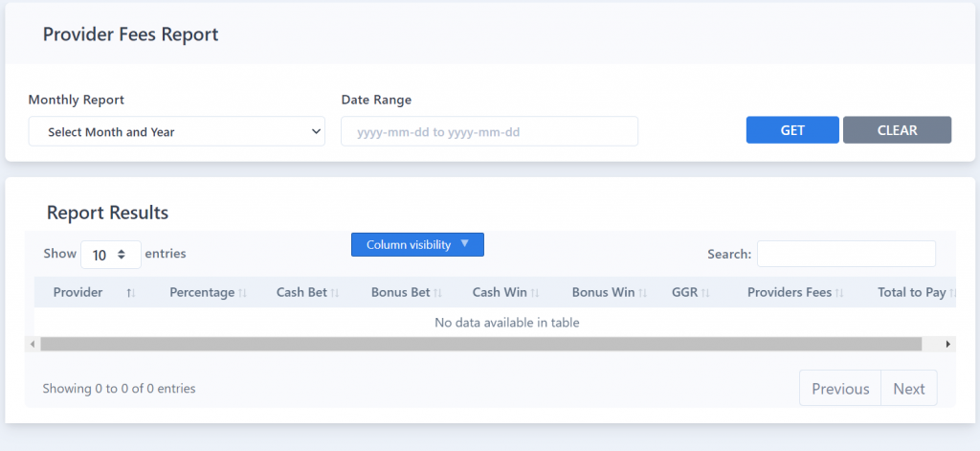Click the Percentage column sort icon

[x=242, y=293]
